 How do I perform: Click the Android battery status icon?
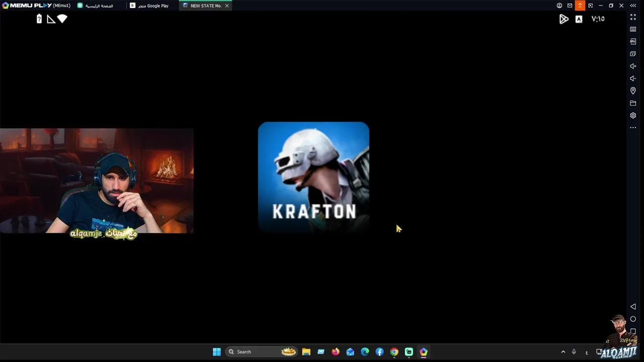[x=39, y=19]
